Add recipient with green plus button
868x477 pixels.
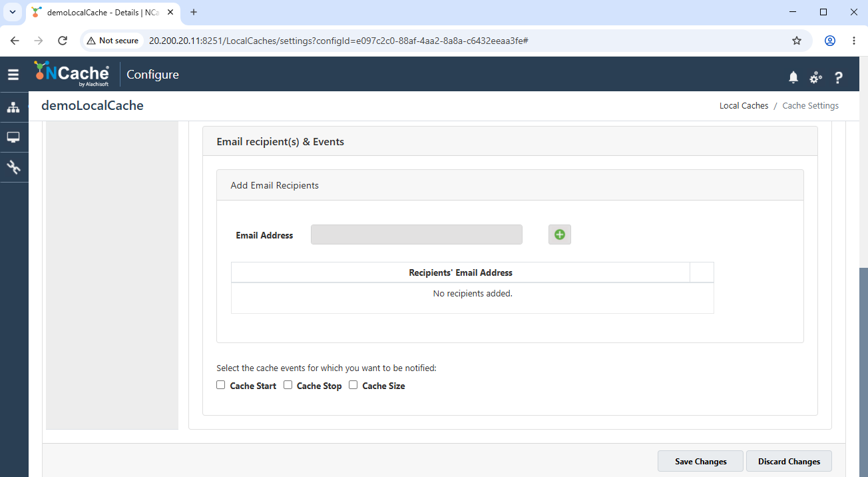(x=560, y=235)
